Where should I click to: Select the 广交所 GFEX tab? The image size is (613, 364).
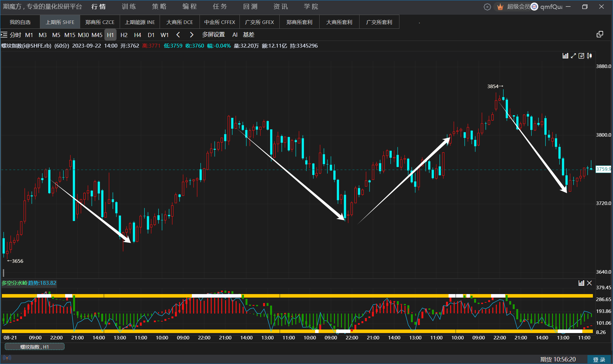point(259,22)
